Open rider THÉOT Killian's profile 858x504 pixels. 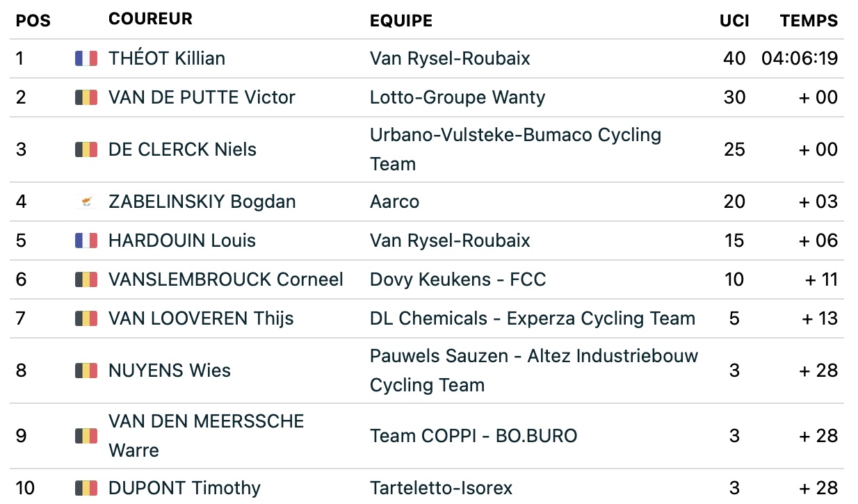[167, 58]
